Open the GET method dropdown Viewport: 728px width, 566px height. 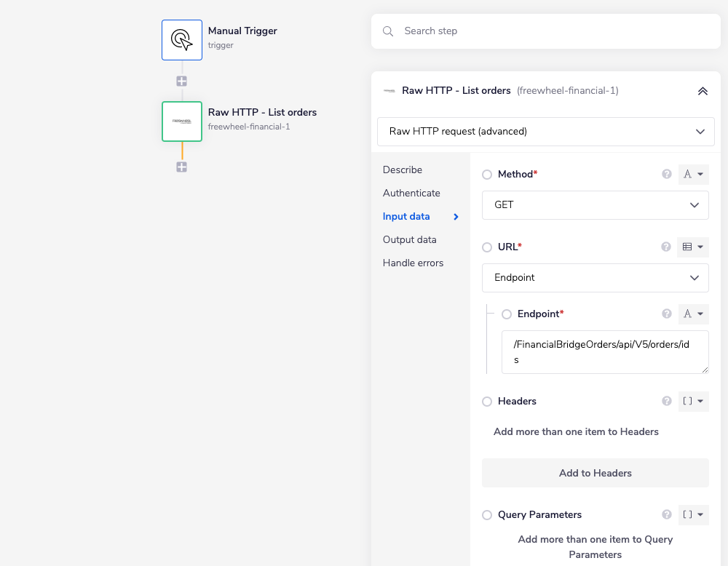595,205
